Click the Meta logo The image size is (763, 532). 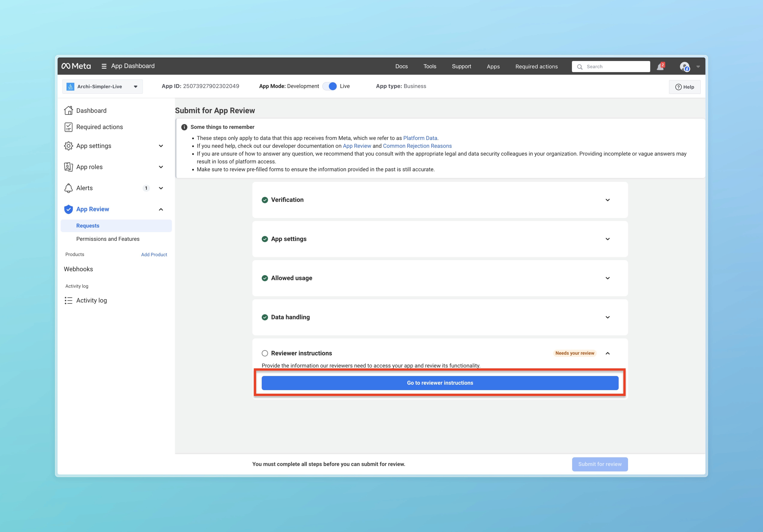tap(76, 66)
